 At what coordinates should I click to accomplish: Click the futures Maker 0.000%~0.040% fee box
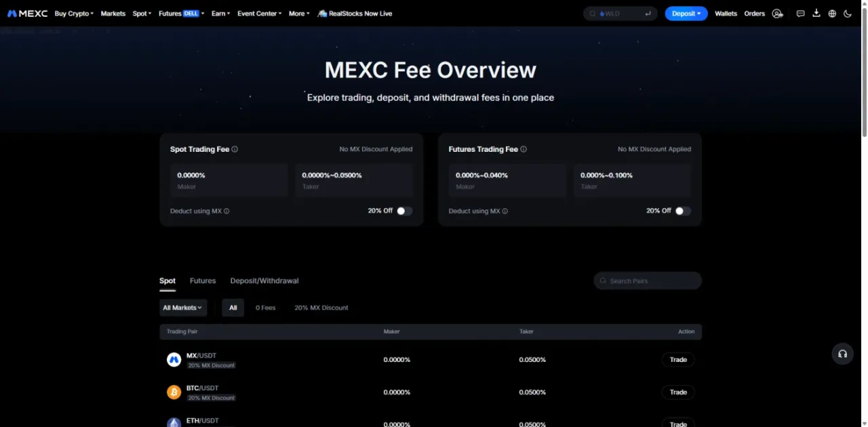tap(507, 180)
